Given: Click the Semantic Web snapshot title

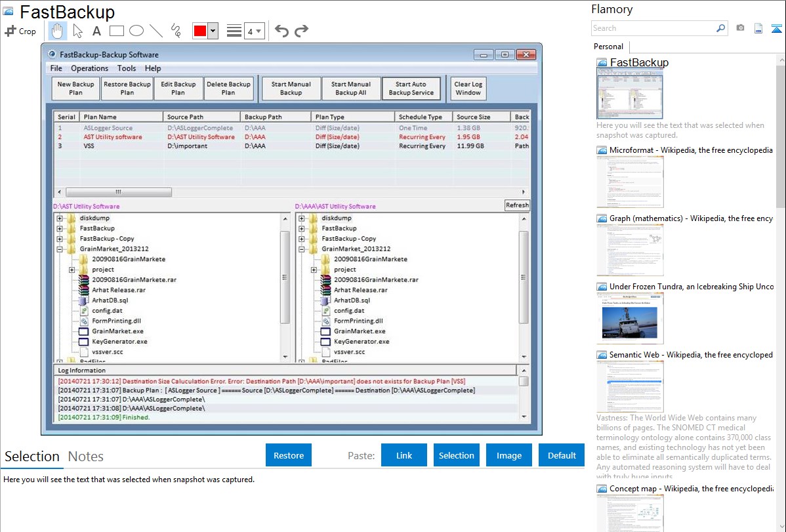Looking at the screenshot, I should coord(692,354).
